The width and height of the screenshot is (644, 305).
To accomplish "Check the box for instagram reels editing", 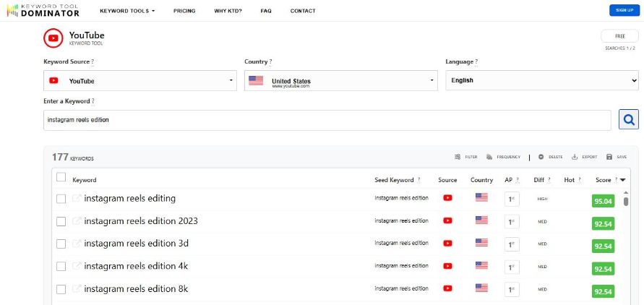I will (x=61, y=199).
